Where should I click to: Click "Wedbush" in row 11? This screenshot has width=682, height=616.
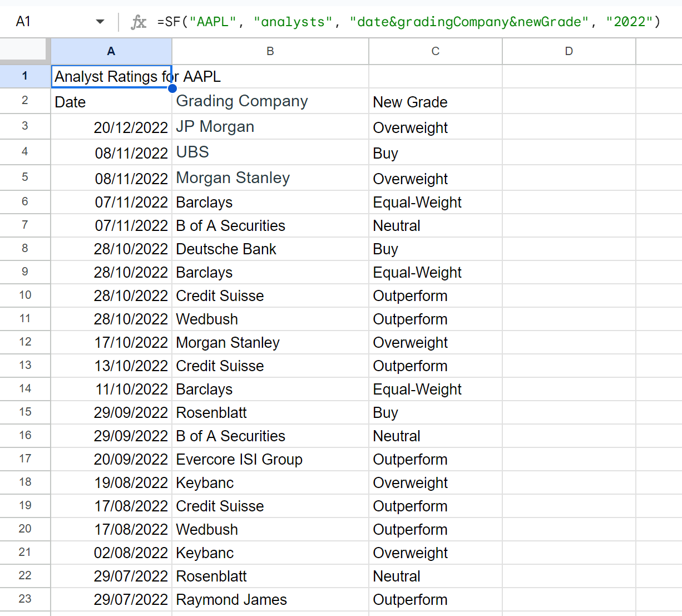pyautogui.click(x=270, y=319)
